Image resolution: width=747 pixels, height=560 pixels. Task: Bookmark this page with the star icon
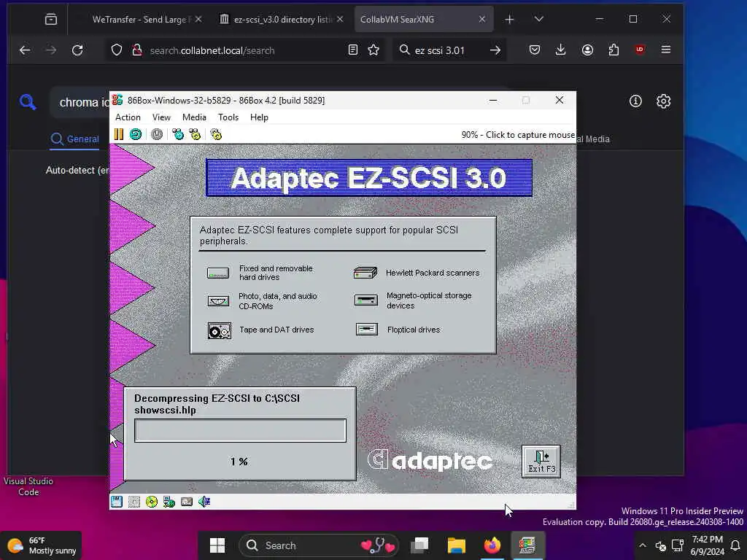tap(373, 50)
